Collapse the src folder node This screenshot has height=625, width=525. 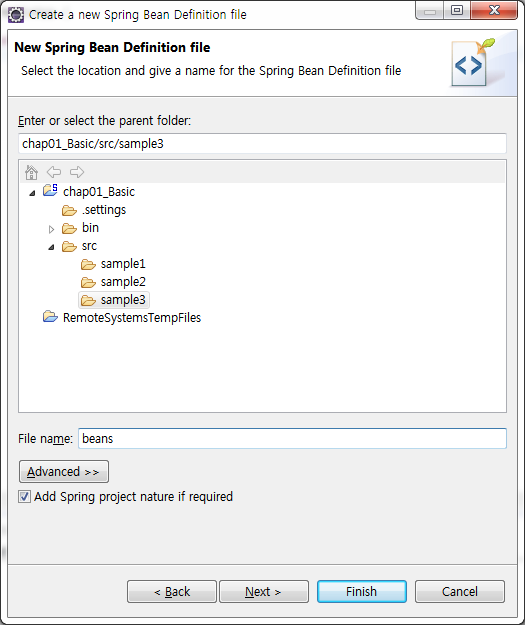(51, 248)
